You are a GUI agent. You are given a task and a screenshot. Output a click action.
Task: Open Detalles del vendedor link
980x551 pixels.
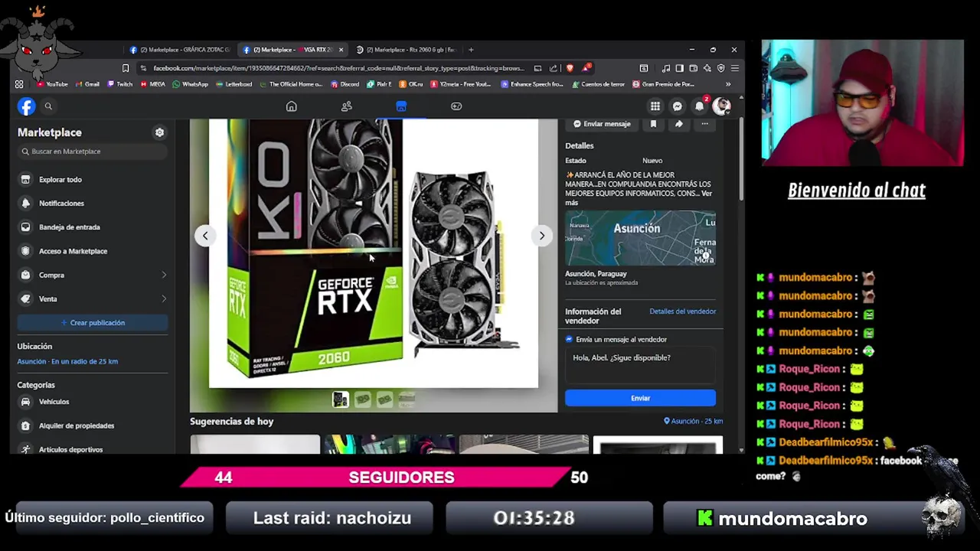pos(683,311)
